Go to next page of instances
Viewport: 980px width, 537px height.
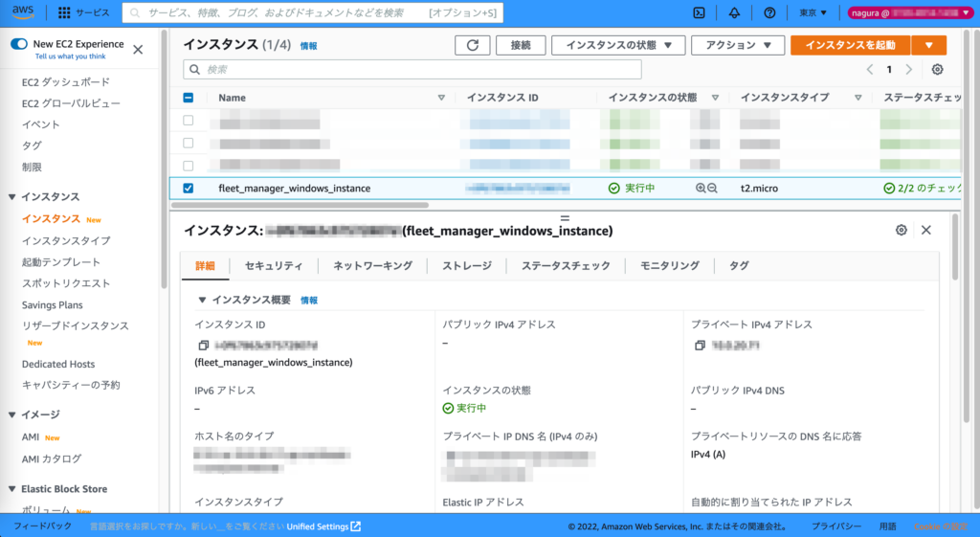pos(909,69)
